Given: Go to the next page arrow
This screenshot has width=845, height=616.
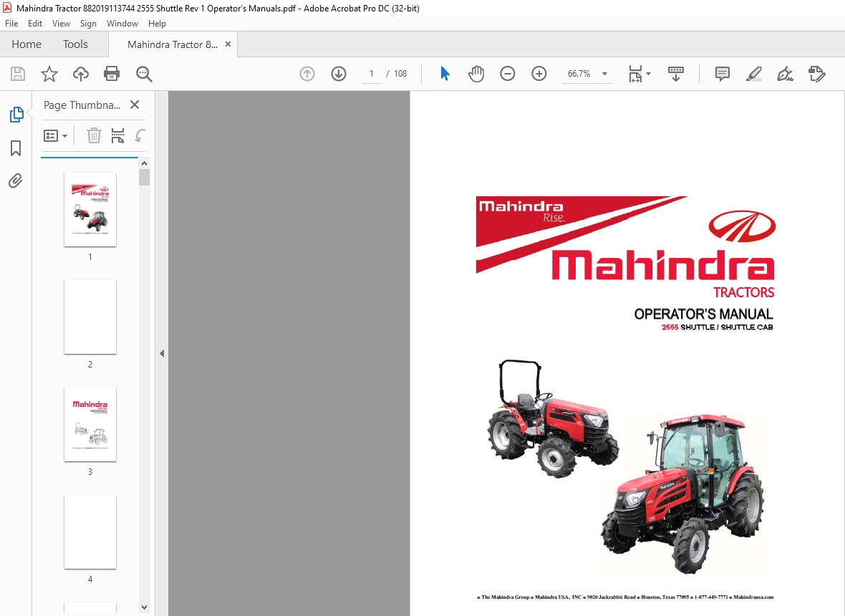Looking at the screenshot, I should [x=339, y=74].
